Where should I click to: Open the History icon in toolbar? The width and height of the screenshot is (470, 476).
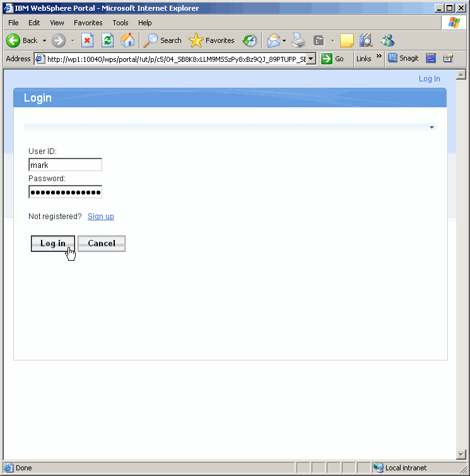click(x=250, y=40)
